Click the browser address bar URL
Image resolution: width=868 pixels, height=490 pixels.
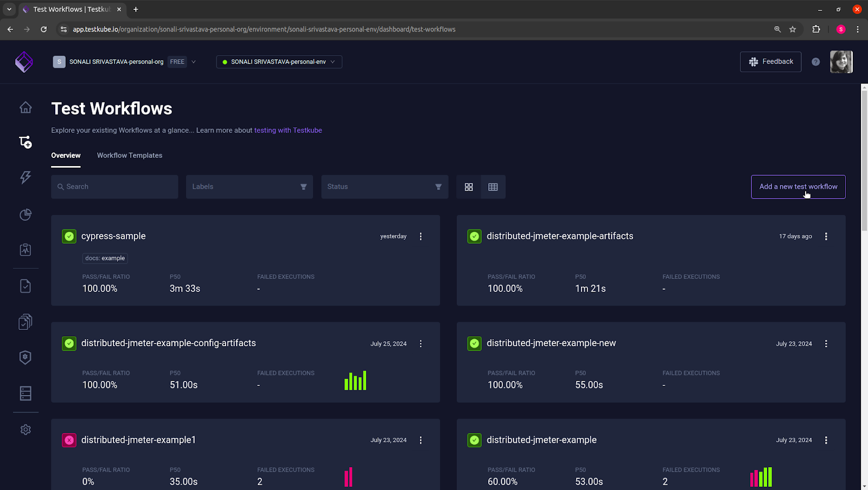pos(264,29)
